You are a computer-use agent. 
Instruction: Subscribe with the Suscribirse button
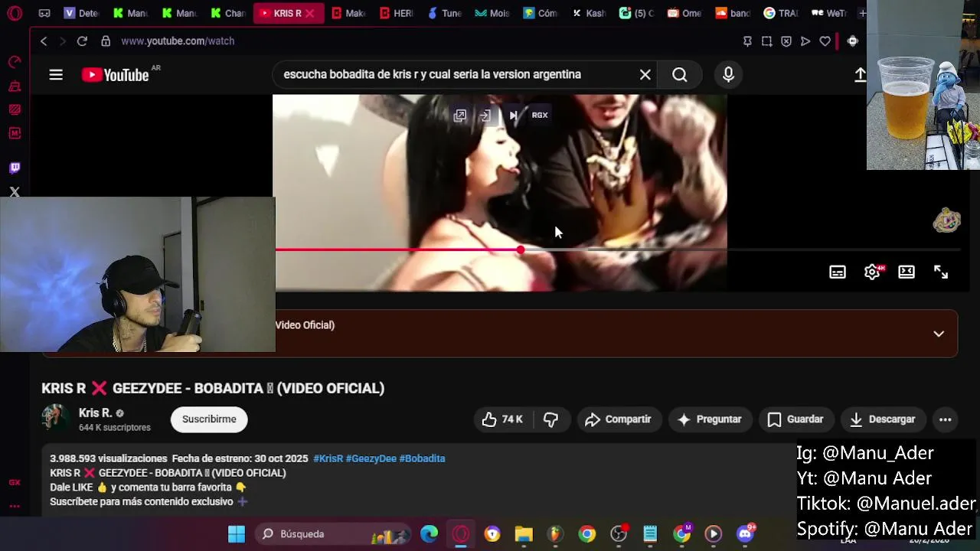click(209, 419)
